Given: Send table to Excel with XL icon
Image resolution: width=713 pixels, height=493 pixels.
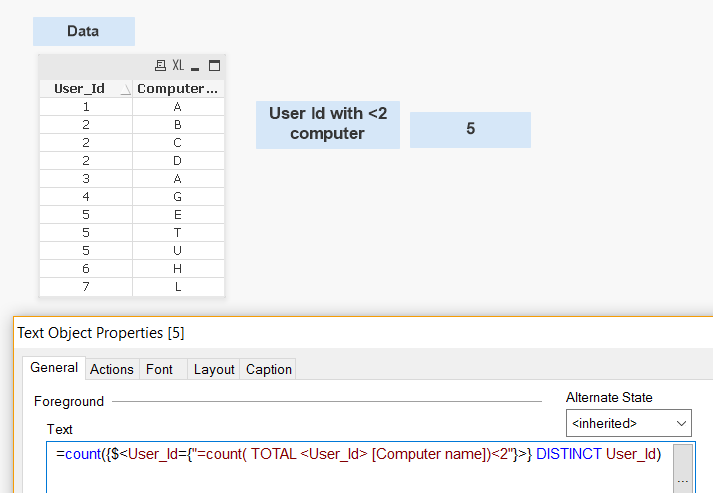Looking at the screenshot, I should tap(178, 66).
